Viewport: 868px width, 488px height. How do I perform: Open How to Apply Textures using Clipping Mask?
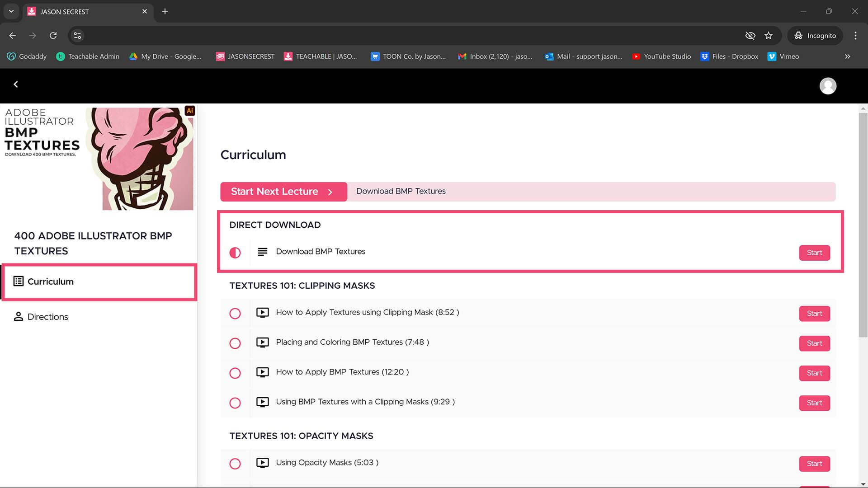367,312
